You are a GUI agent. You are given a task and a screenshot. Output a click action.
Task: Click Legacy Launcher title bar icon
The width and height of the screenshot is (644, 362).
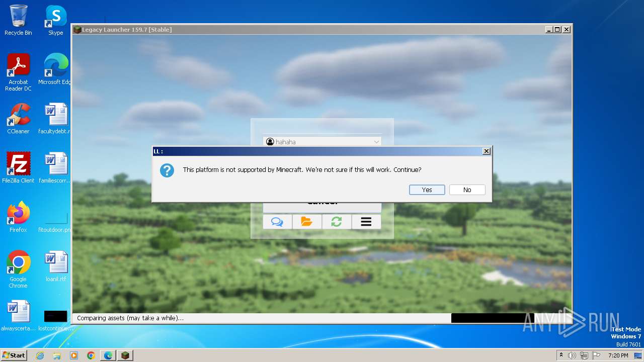77,30
